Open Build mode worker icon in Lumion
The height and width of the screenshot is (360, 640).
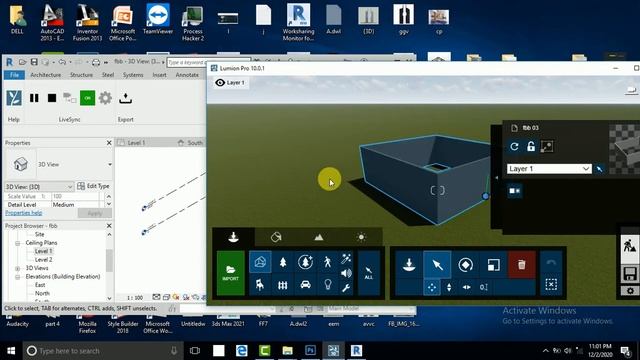pos(629,245)
